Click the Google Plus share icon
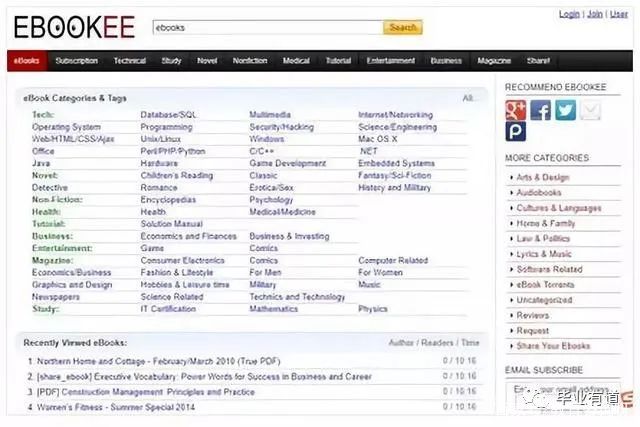The image size is (640, 427). click(x=516, y=110)
